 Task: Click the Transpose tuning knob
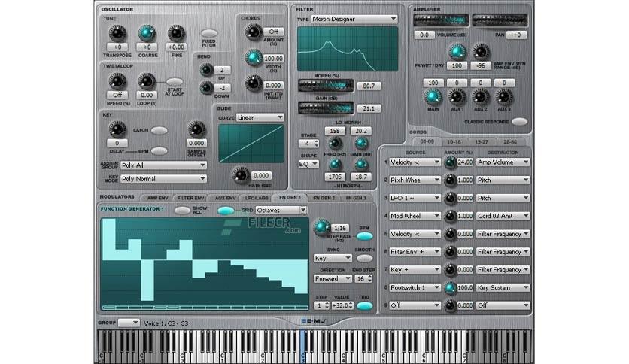coord(117,34)
